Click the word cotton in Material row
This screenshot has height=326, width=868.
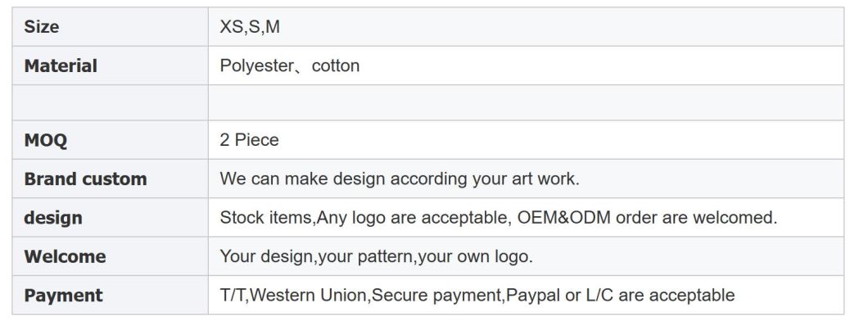[336, 66]
